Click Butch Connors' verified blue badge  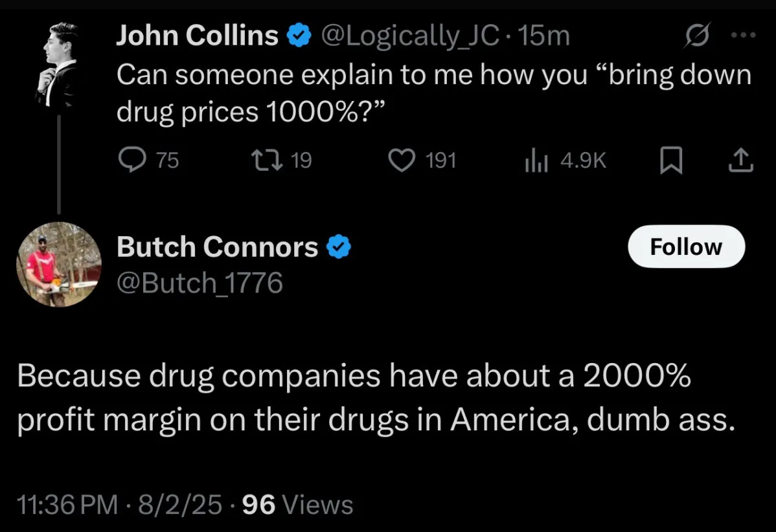(x=339, y=247)
